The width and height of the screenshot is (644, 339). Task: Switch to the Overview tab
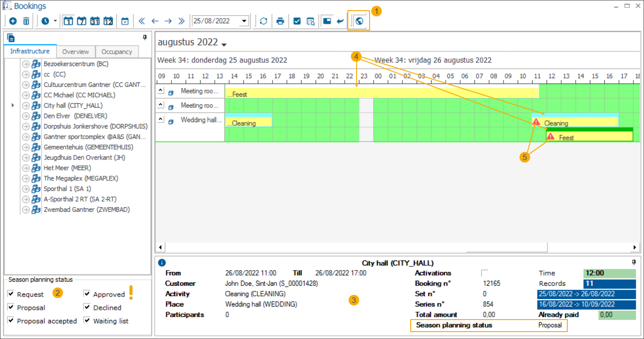coord(75,52)
